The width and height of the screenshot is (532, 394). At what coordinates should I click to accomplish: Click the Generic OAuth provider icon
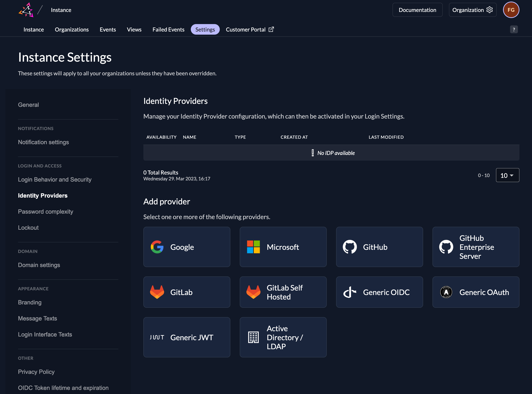click(446, 292)
